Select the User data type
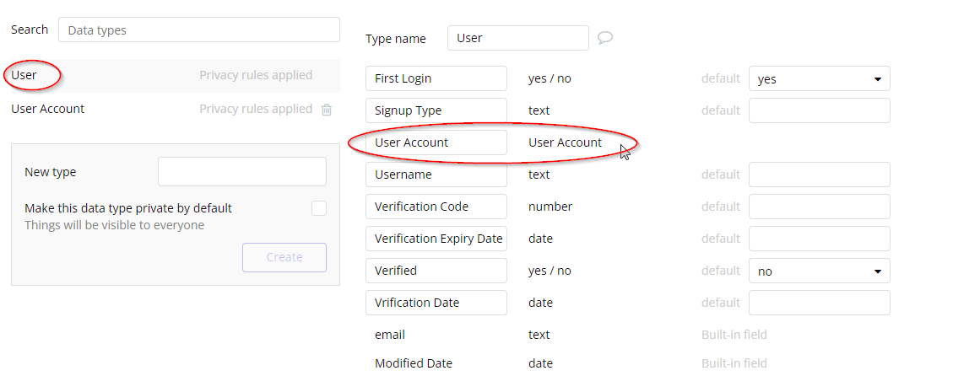The image size is (980, 376). point(24,75)
